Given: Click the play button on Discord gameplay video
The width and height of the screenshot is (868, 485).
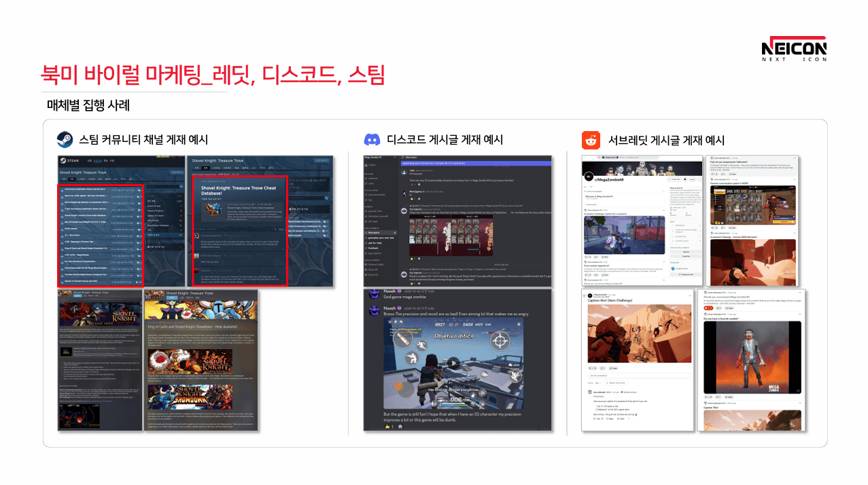Looking at the screenshot, I should click(x=453, y=363).
